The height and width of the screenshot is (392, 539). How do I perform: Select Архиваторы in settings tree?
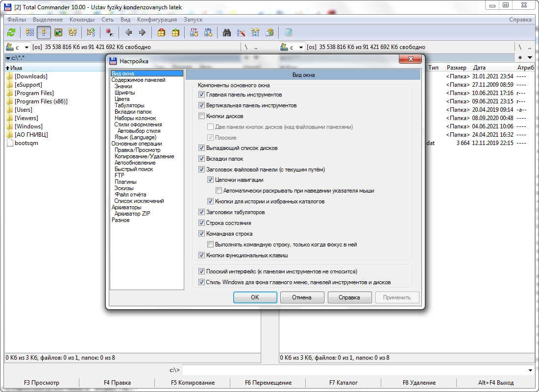(x=126, y=207)
